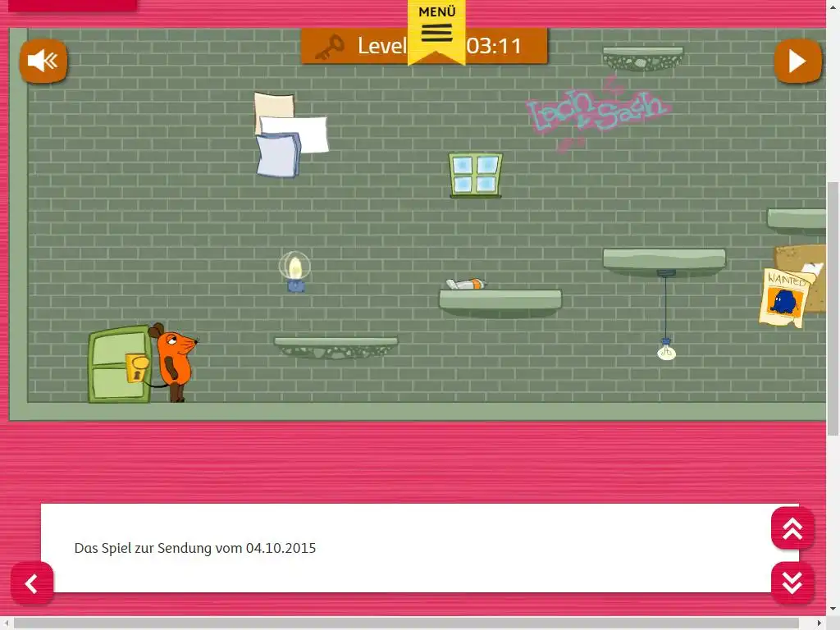Click the game timer showing 03:11
Screen dimensions: 840x630
coord(494,46)
